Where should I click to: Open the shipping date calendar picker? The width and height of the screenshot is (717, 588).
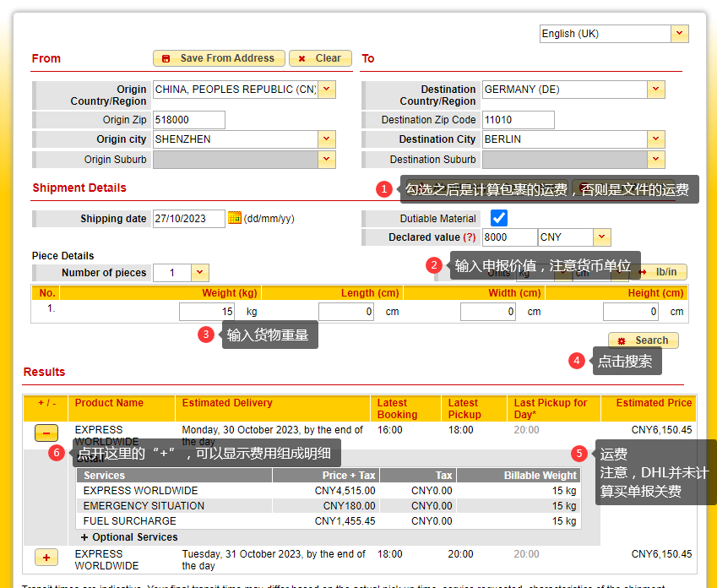click(235, 218)
